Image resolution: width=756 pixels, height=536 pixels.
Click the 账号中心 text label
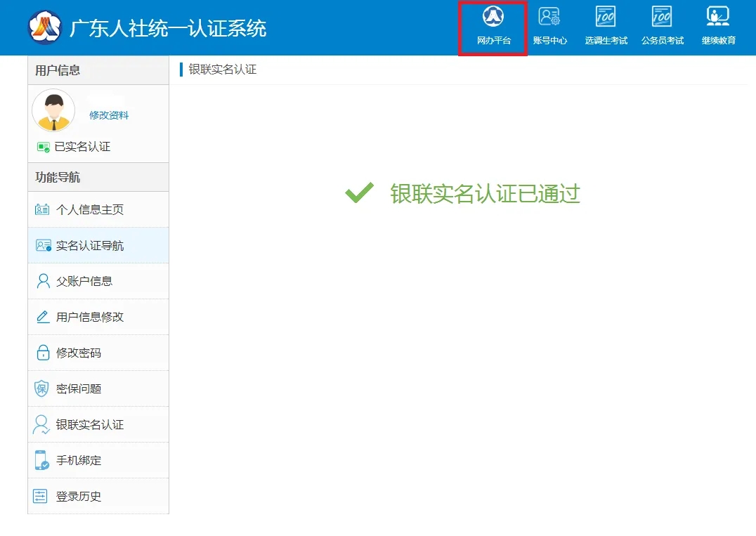click(550, 41)
